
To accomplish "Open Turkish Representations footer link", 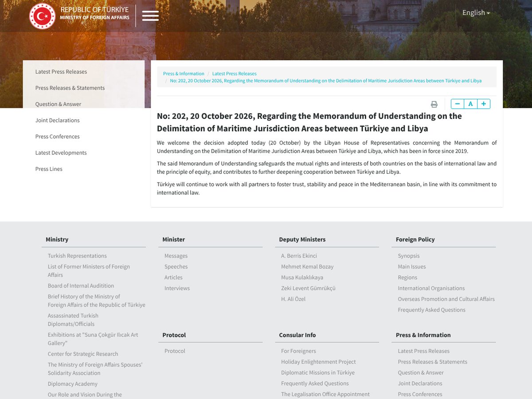I will click(77, 256).
